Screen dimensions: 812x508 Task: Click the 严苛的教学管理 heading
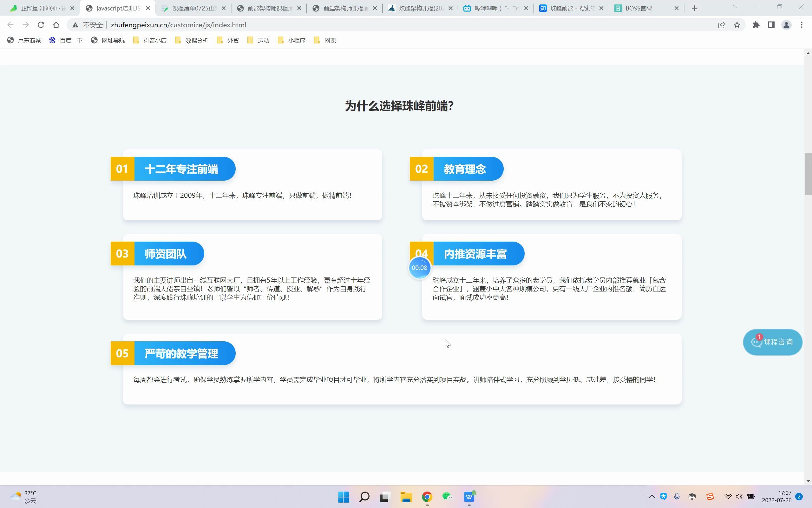(x=181, y=353)
